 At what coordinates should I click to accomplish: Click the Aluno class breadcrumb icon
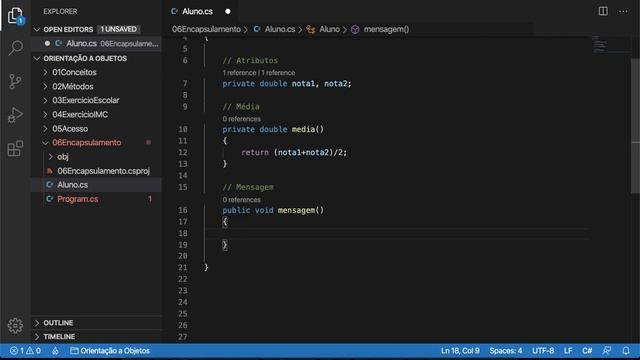tap(311, 29)
